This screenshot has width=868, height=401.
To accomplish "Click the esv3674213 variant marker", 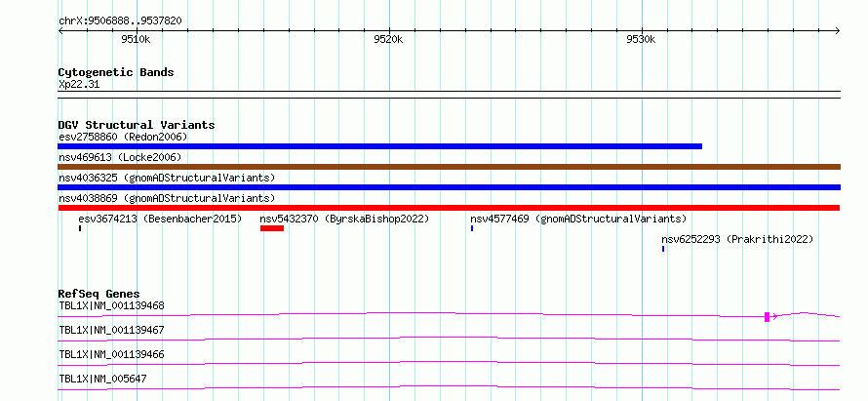I will tap(80, 228).
